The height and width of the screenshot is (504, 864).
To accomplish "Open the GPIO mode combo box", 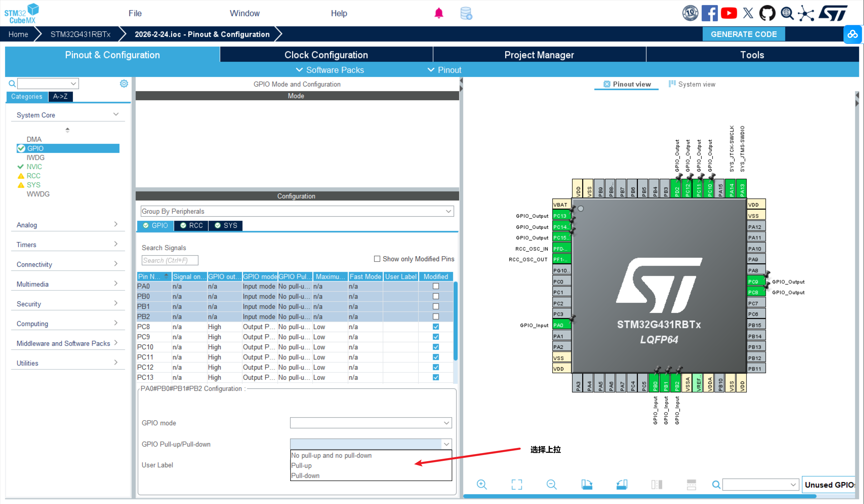I will click(371, 423).
